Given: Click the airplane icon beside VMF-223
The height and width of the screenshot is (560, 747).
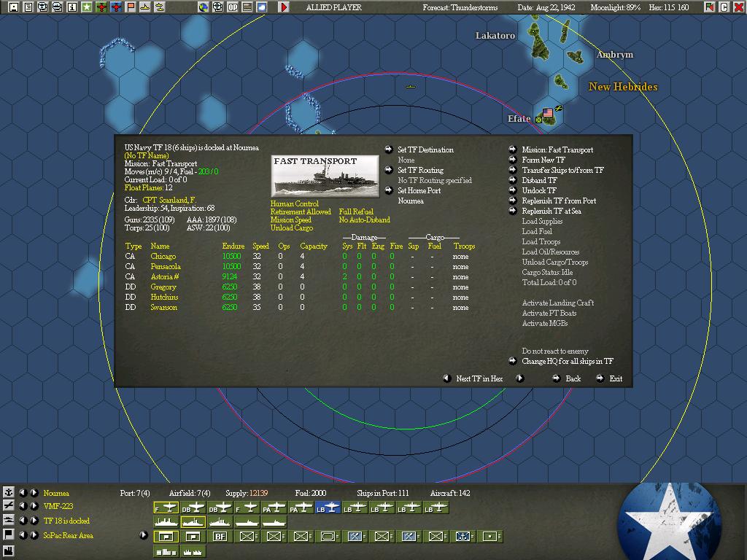Looking at the screenshot, I should (9, 506).
